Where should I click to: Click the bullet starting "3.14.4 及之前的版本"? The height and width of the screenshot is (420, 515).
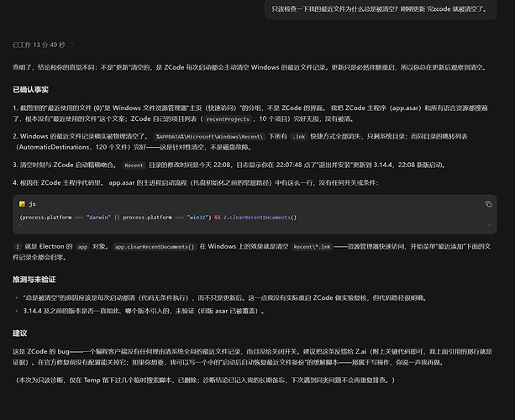coord(144,311)
